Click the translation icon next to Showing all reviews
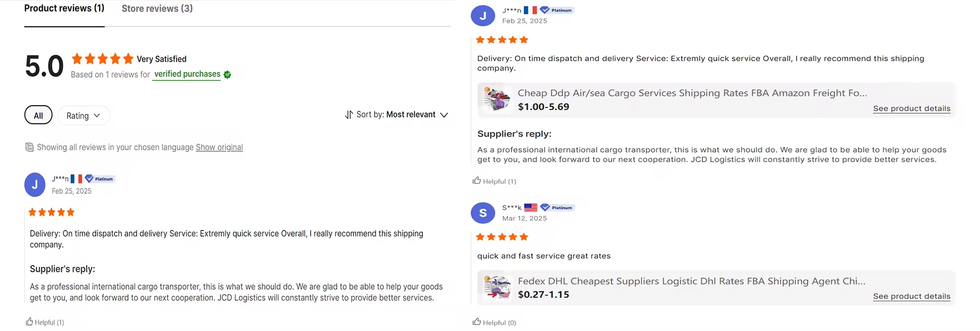The width and height of the screenshot is (980, 331). pos(30,147)
